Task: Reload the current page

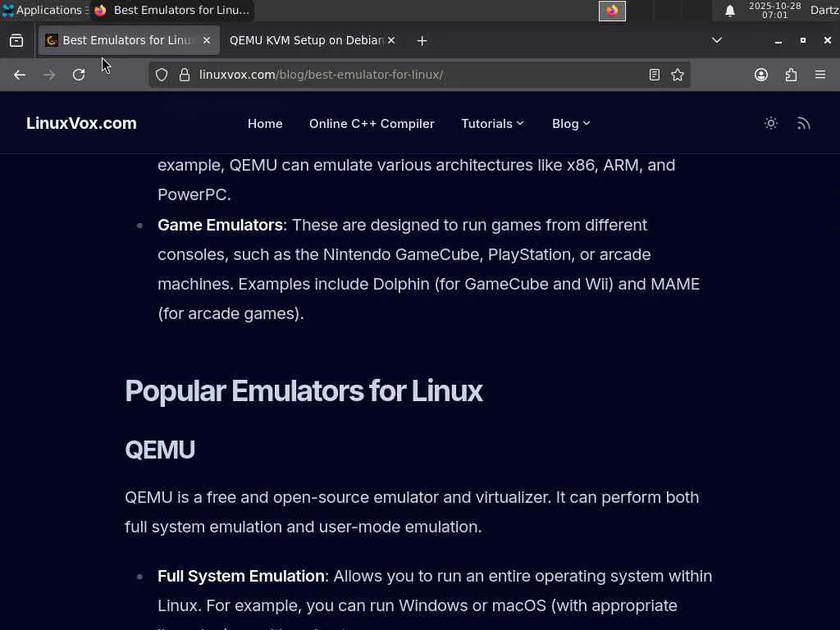Action: click(x=79, y=75)
